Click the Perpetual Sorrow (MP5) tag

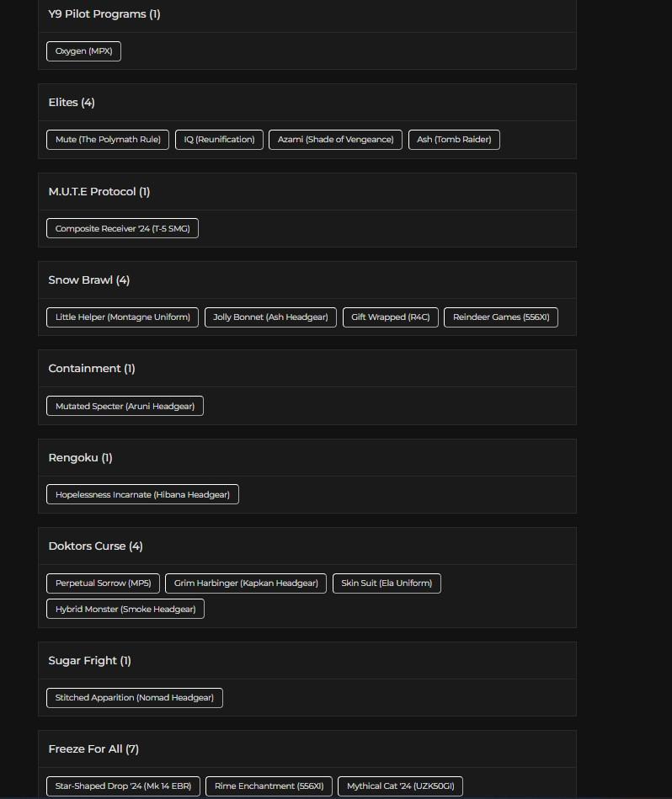click(103, 583)
